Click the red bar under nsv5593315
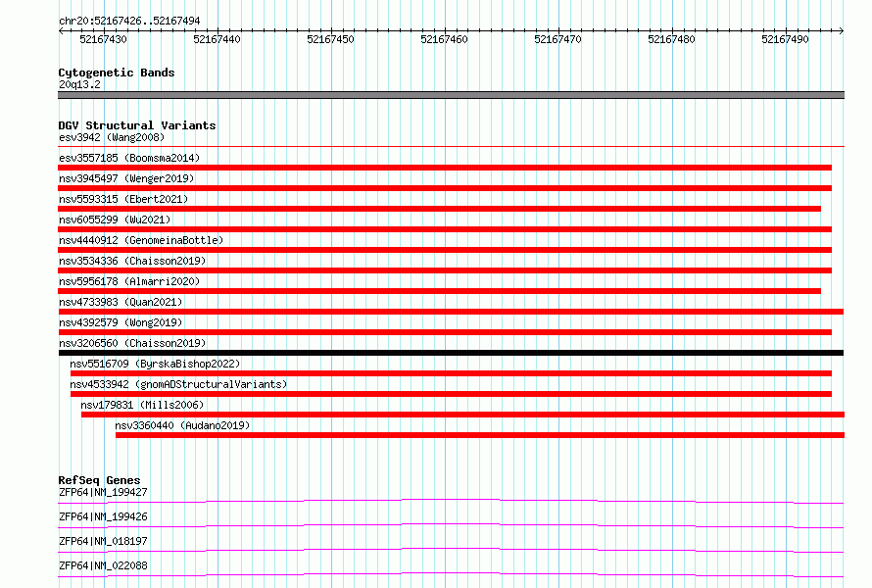 click(x=439, y=209)
